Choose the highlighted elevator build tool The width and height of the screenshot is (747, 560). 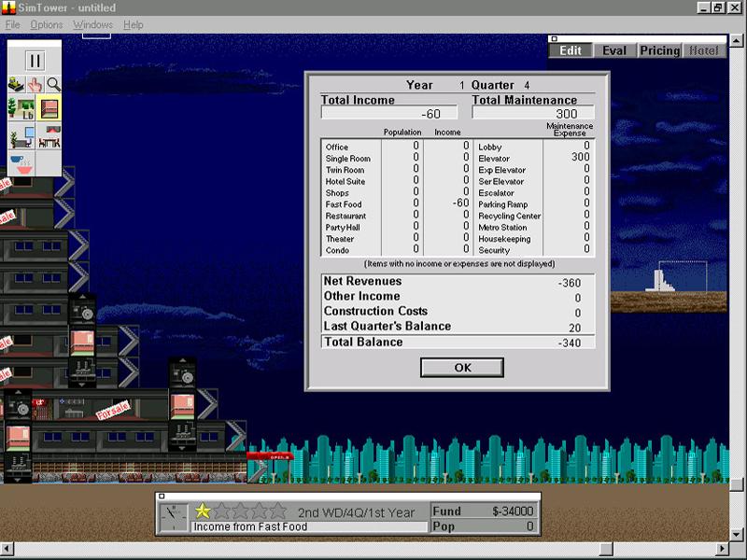[49, 107]
